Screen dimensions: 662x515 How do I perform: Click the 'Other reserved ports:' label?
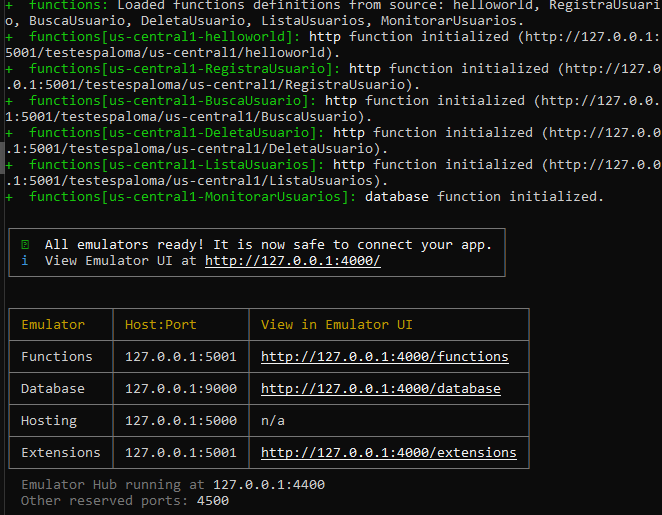tap(105, 501)
